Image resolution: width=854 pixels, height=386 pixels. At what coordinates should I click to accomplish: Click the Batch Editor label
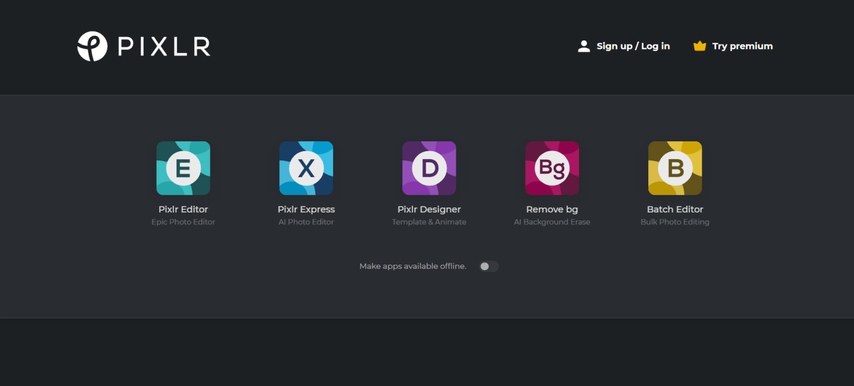[x=675, y=209]
